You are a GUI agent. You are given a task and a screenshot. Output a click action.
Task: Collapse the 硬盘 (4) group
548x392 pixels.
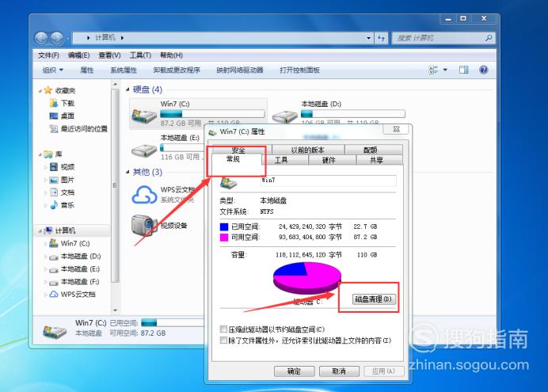(x=127, y=89)
